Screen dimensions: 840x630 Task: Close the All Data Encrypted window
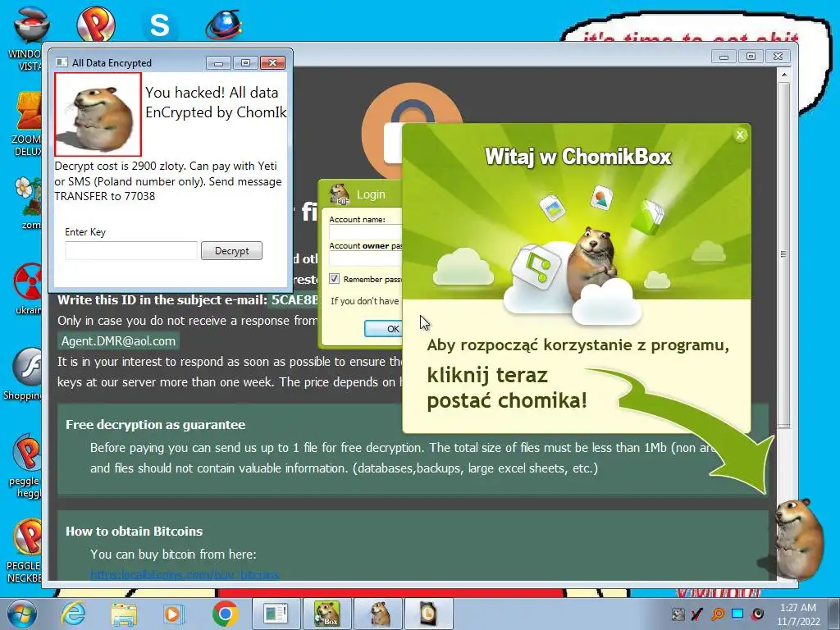[272, 63]
